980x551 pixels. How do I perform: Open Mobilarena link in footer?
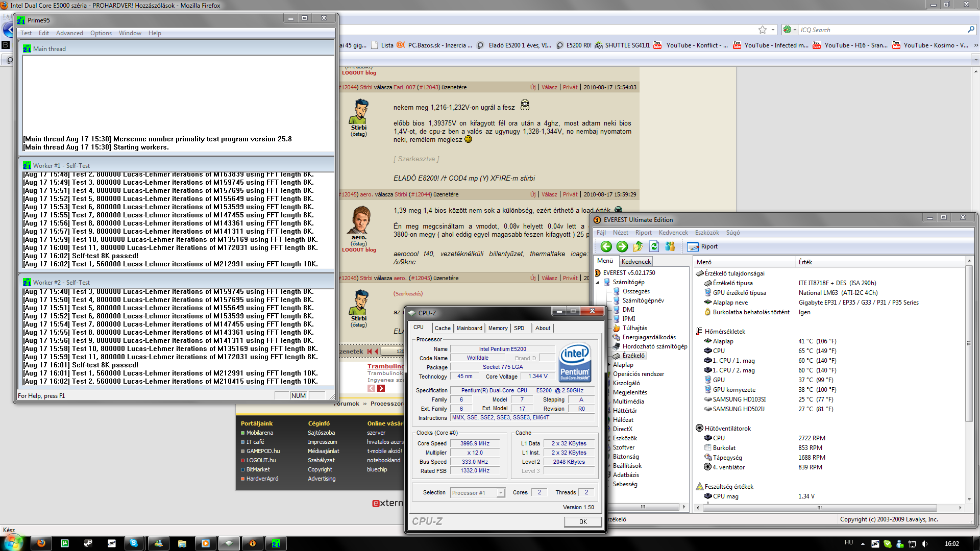pos(260,433)
